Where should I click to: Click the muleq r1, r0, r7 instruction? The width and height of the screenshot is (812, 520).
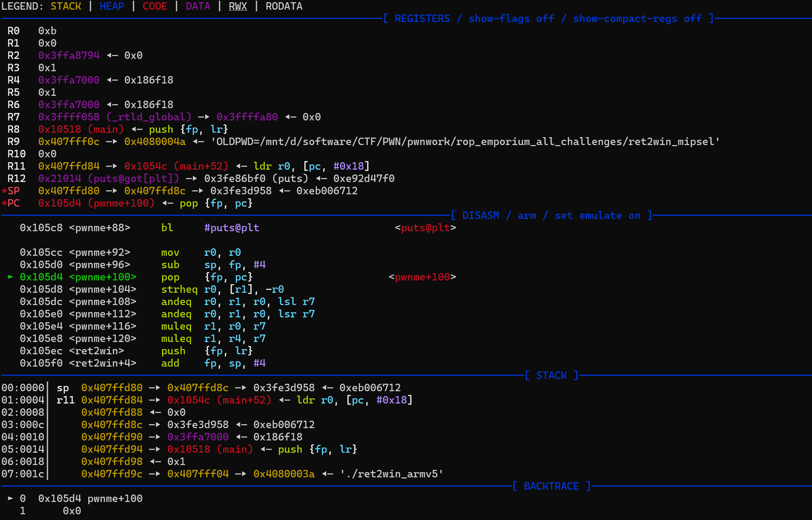(x=213, y=326)
